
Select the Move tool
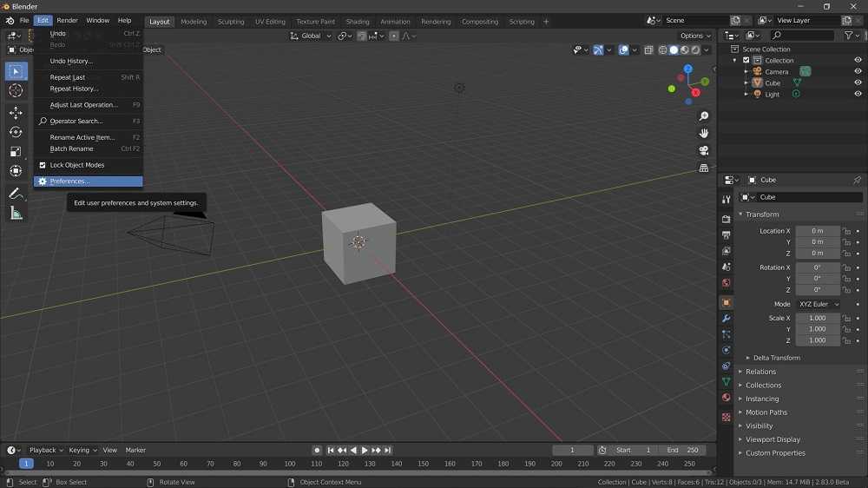click(x=16, y=112)
